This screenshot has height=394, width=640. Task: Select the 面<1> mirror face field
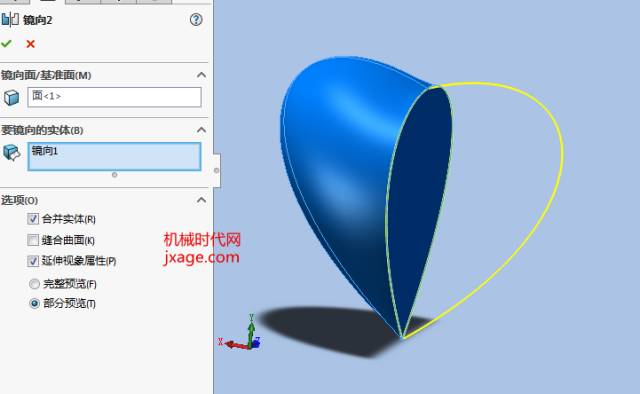tap(114, 97)
